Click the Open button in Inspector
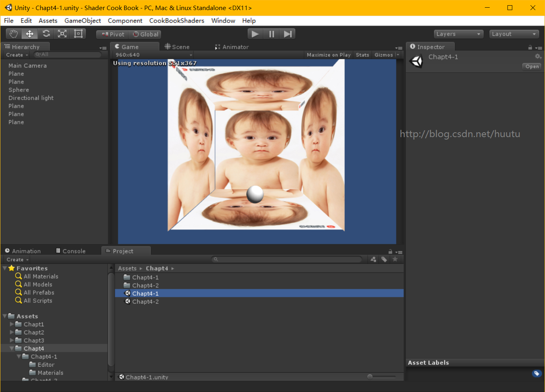Image resolution: width=545 pixels, height=392 pixels. tap(532, 67)
